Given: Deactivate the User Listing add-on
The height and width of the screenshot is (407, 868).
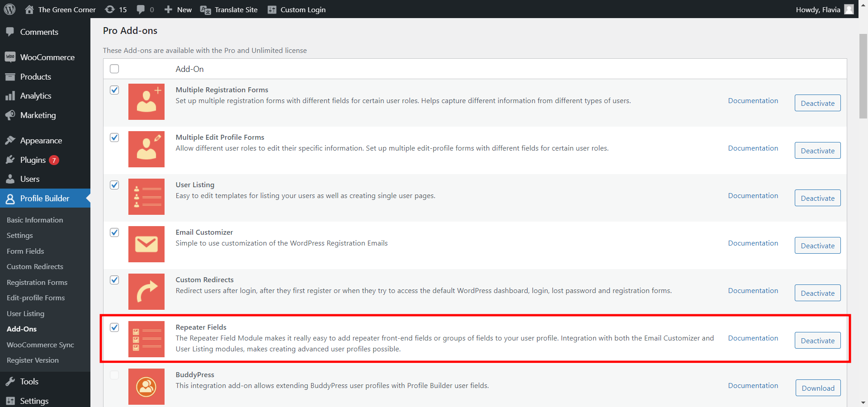Looking at the screenshot, I should (x=817, y=198).
